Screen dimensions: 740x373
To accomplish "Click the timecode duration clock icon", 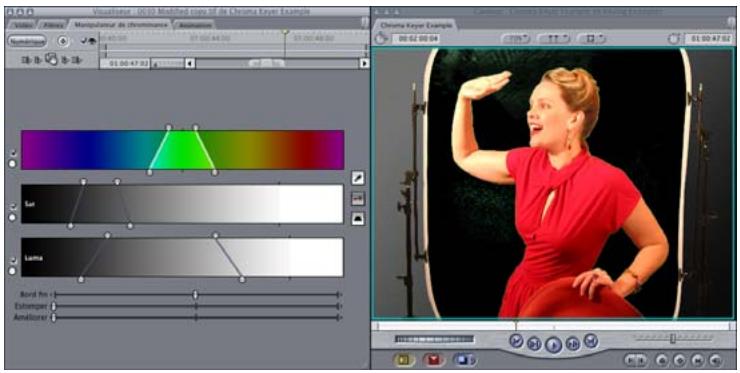I will tap(380, 39).
